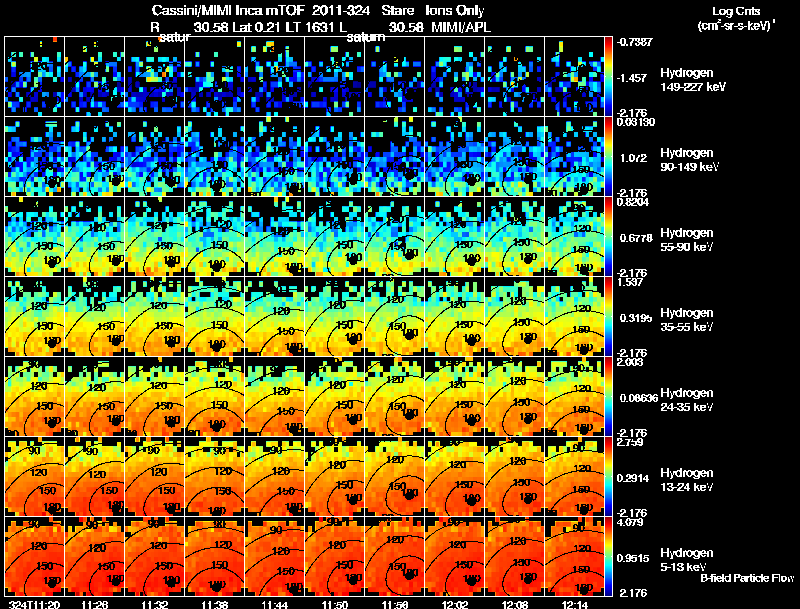This screenshot has height=609, width=800.
Task: Click the '12:08' time axis label
Action: click(x=515, y=605)
